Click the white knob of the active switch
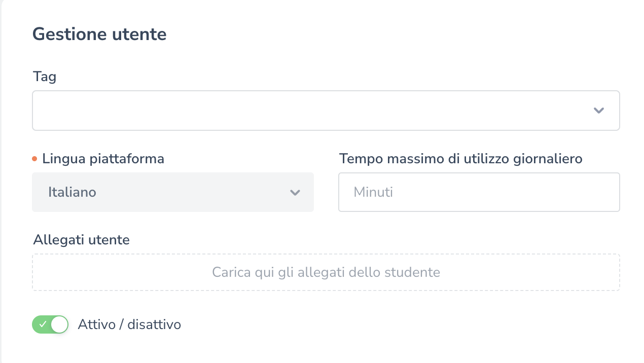 [x=59, y=324]
